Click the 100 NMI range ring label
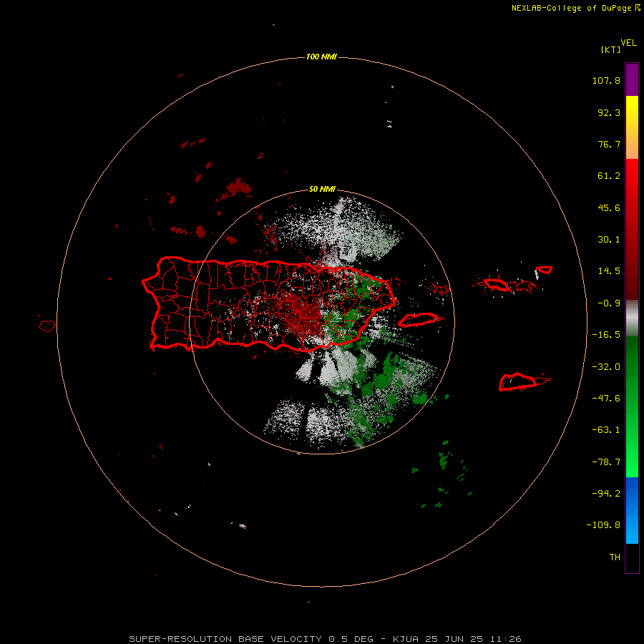Viewport: 644px width, 644px height. [x=321, y=57]
